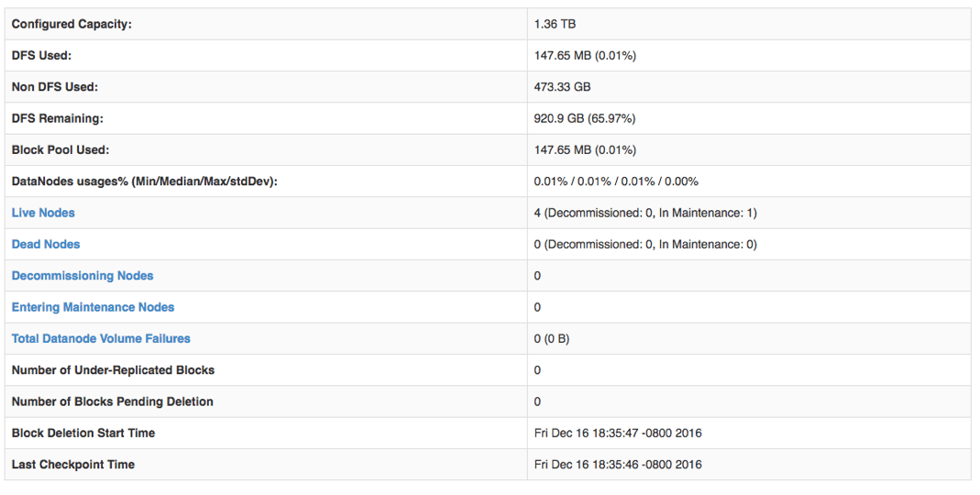980x495 pixels.
Task: Select the Last Checkpoint Time label
Action: coord(73,465)
